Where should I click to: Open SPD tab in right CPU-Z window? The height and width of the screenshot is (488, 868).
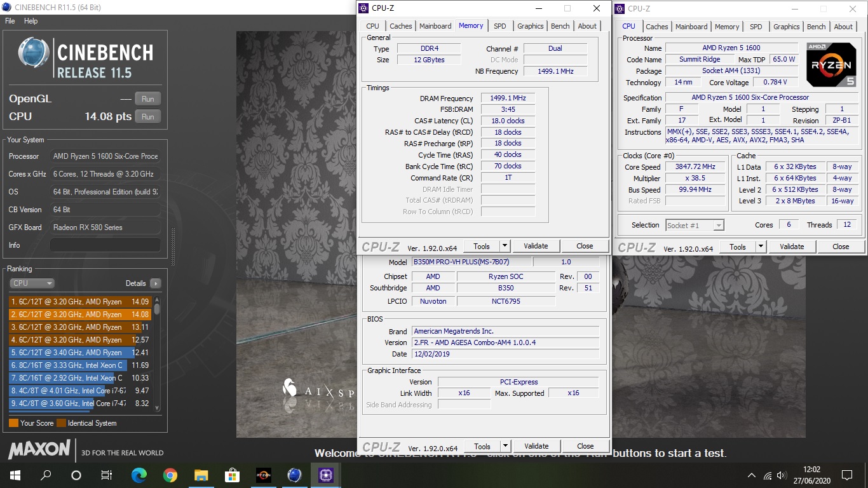click(756, 27)
